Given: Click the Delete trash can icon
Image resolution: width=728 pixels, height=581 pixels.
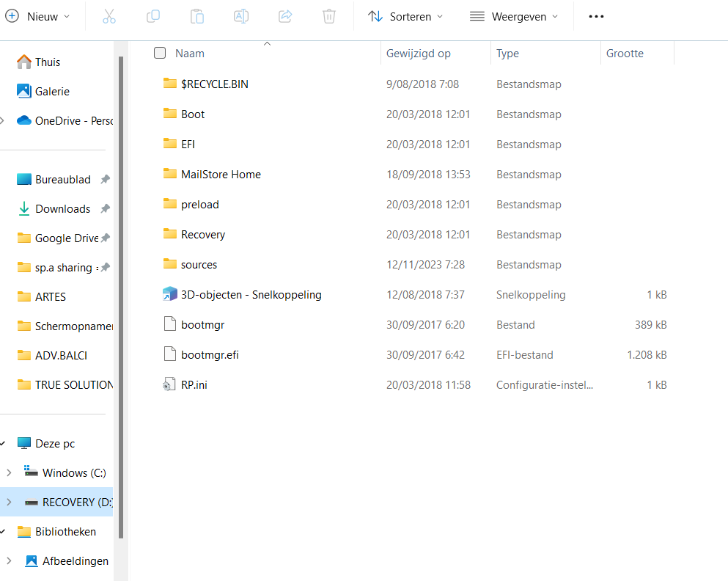Looking at the screenshot, I should tap(328, 16).
